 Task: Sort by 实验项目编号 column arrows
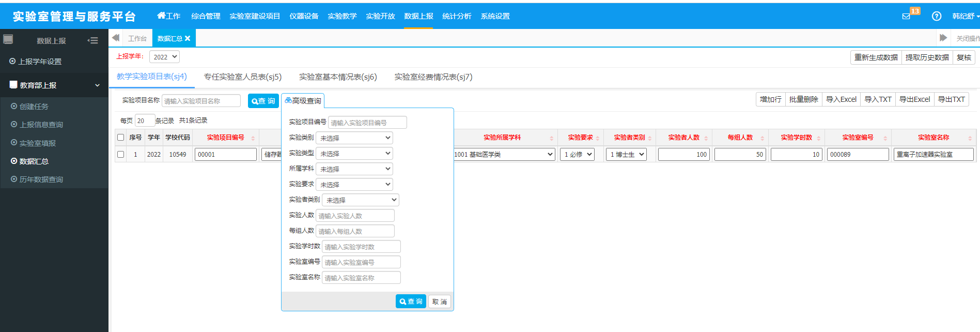click(253, 138)
